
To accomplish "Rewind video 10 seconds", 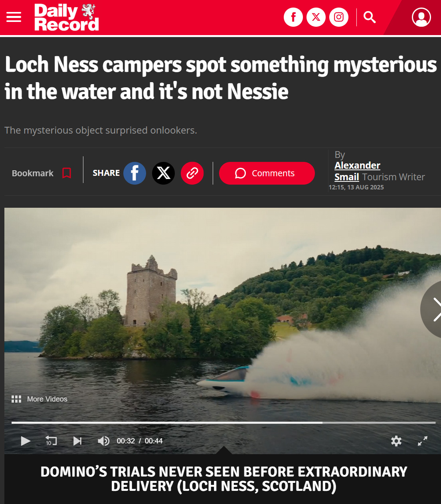I will tap(51, 441).
